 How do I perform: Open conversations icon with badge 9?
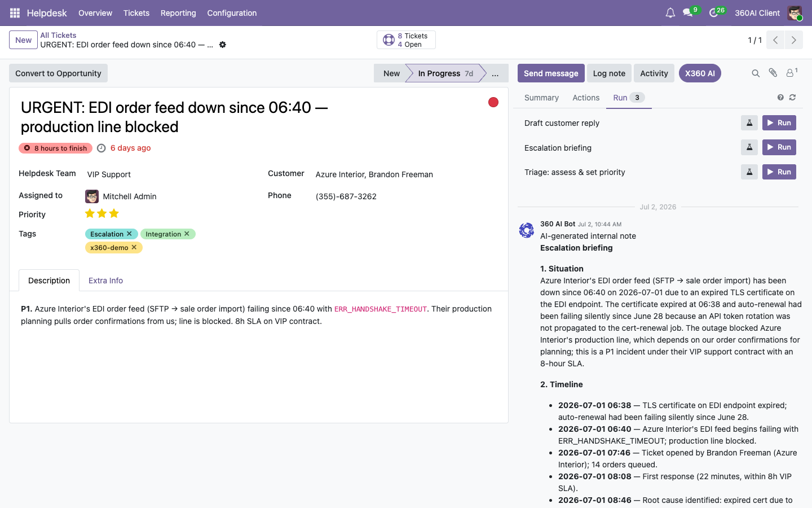pyautogui.click(x=688, y=12)
